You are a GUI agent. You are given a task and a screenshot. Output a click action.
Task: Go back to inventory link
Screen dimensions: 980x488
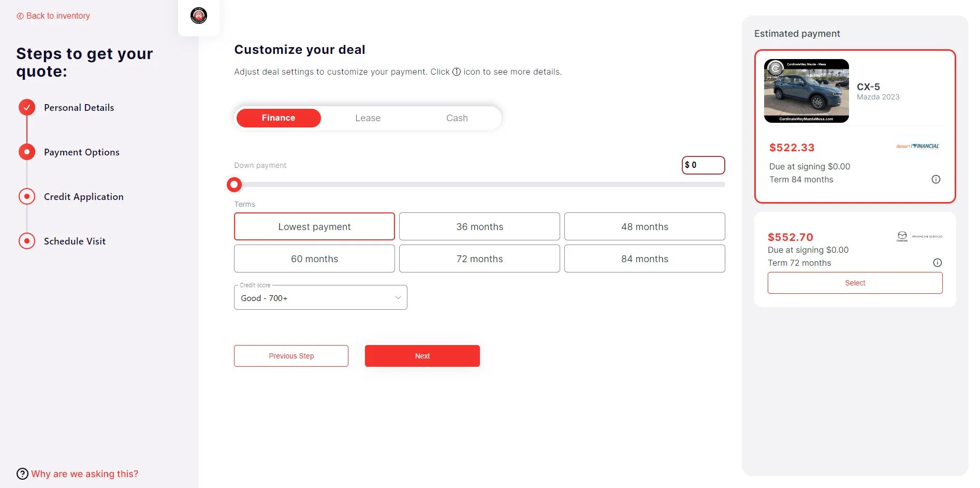pos(53,16)
